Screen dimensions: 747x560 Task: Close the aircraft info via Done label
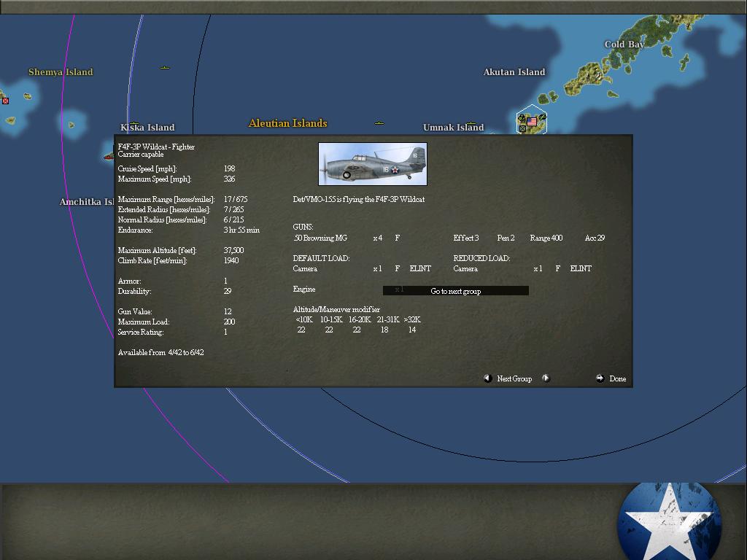click(x=617, y=379)
